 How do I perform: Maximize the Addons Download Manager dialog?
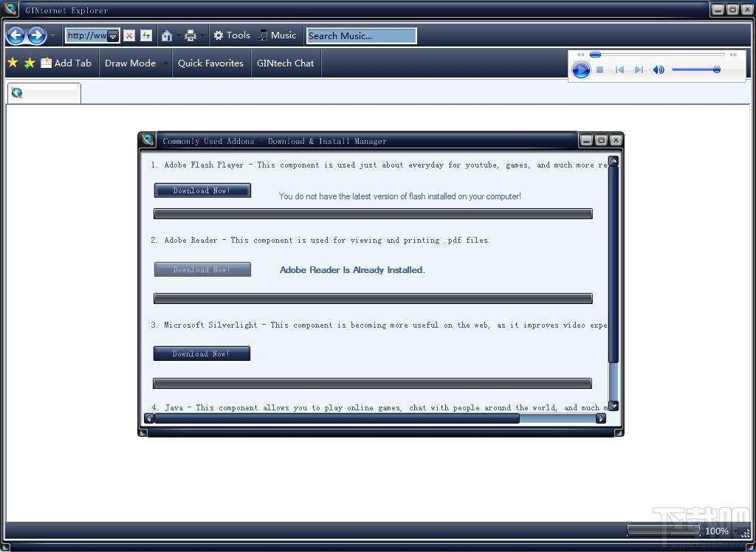click(601, 140)
